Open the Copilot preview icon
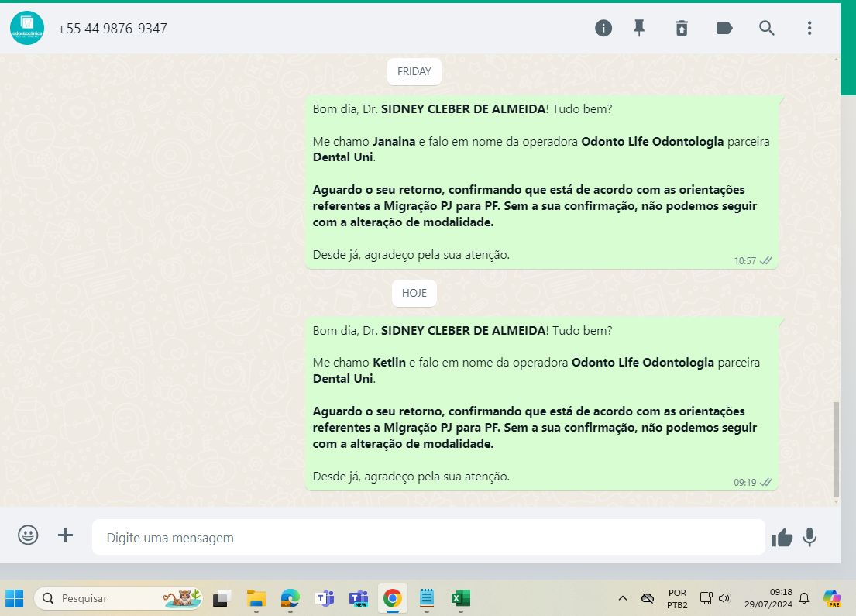The width and height of the screenshot is (856, 616). [x=832, y=598]
